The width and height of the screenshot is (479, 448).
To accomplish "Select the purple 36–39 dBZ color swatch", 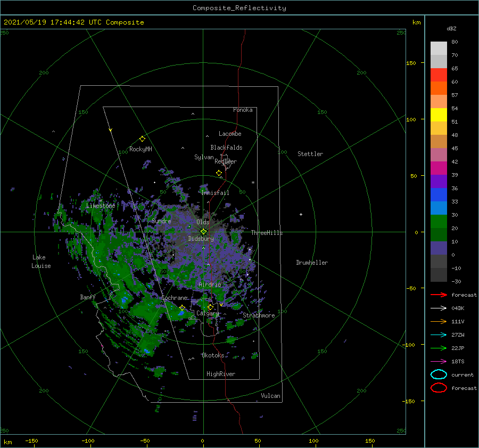I will [439, 181].
